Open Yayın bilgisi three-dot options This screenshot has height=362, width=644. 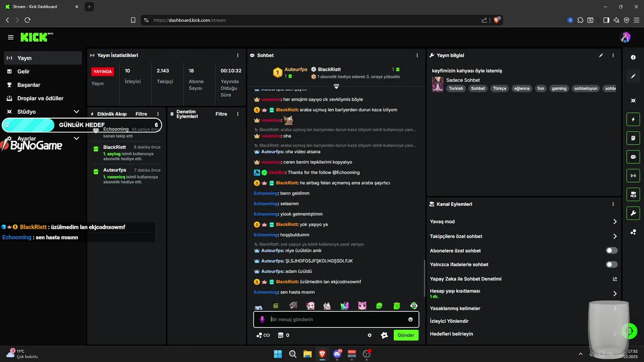(613, 55)
